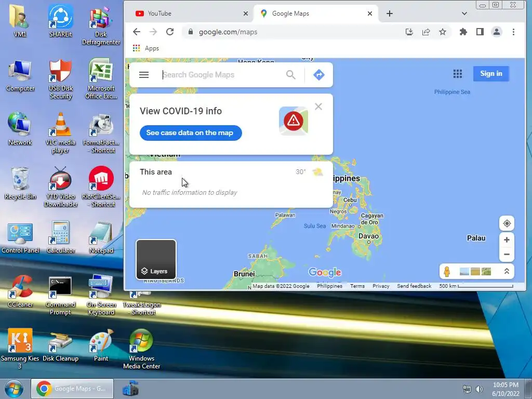This screenshot has height=399, width=532.
Task: Click the network icon in the system tray
Action: [467, 389]
